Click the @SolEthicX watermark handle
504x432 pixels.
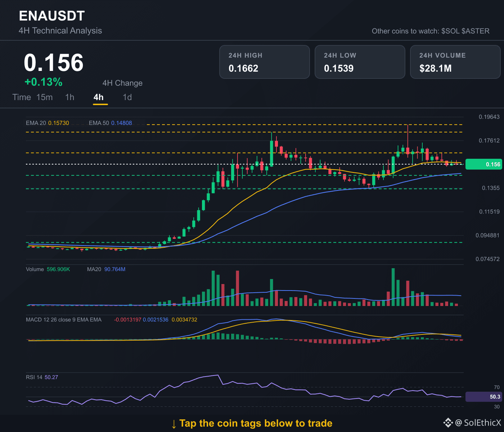[478, 423]
